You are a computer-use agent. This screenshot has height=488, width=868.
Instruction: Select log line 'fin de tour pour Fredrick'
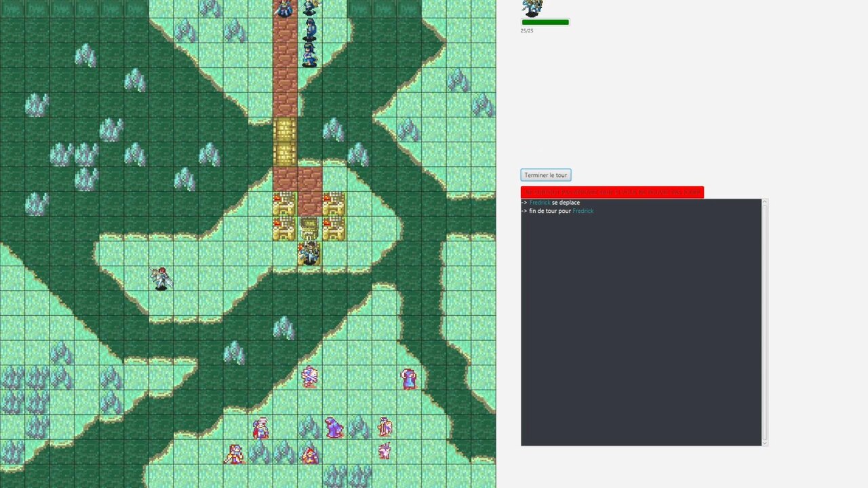[557, 211]
